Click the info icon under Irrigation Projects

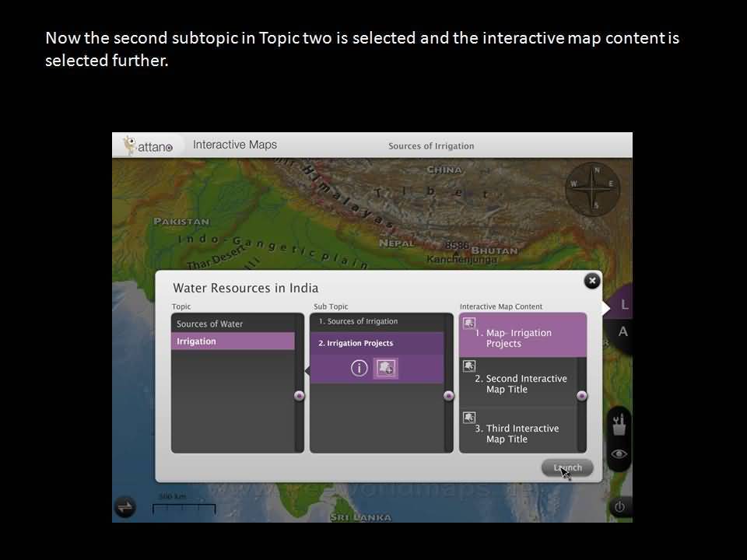coord(359,369)
